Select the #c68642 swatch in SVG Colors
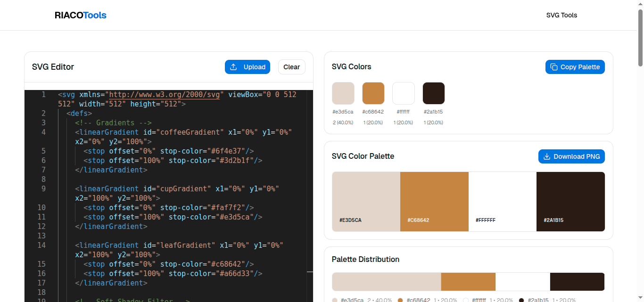Screen dimensions: 644x302 [x=373, y=93]
